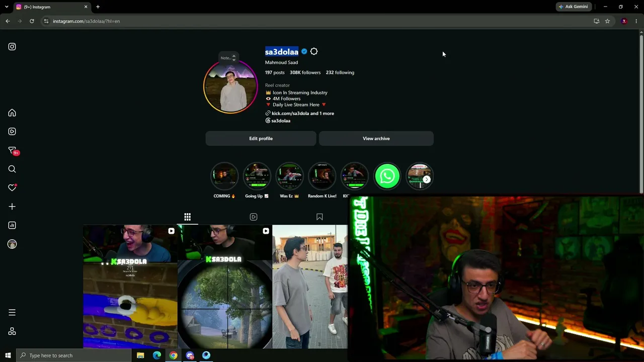Launch Microsoft Edge from the taskbar
Viewport: 644px width, 362px height.
coord(157,355)
